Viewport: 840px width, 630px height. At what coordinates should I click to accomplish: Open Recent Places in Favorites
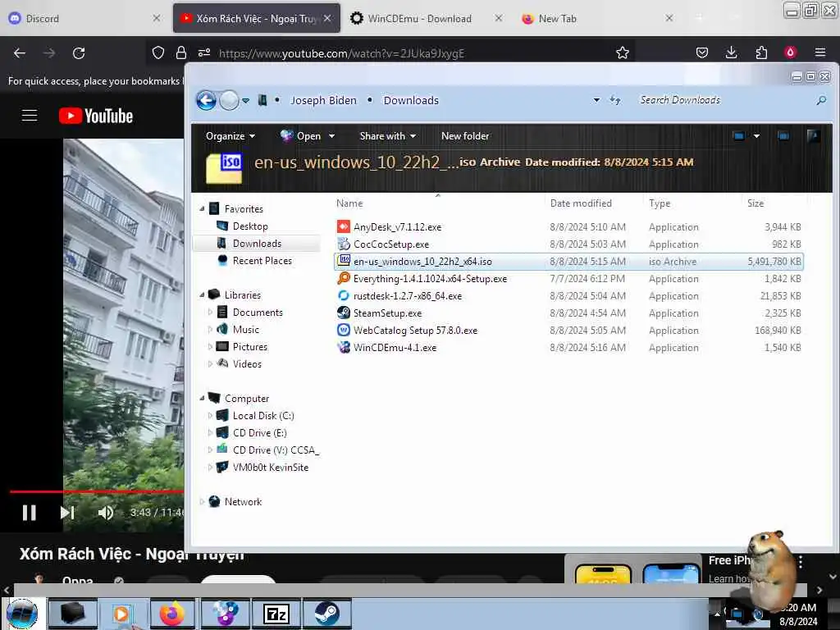click(262, 260)
